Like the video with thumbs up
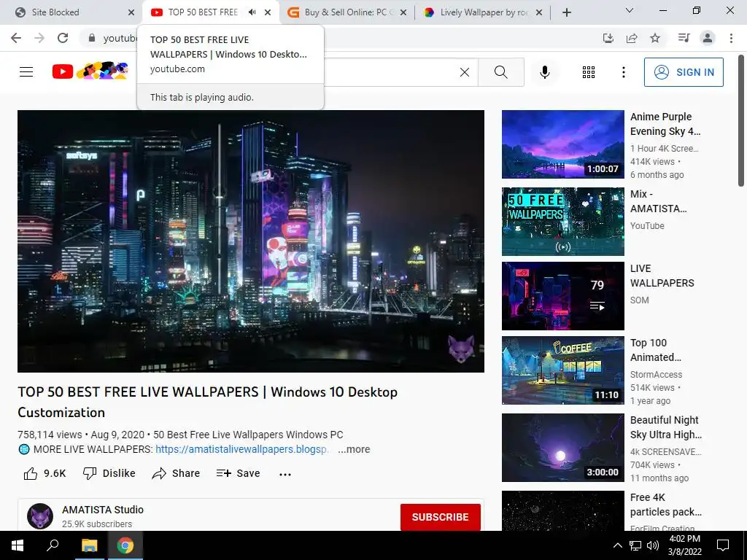 (x=44, y=473)
